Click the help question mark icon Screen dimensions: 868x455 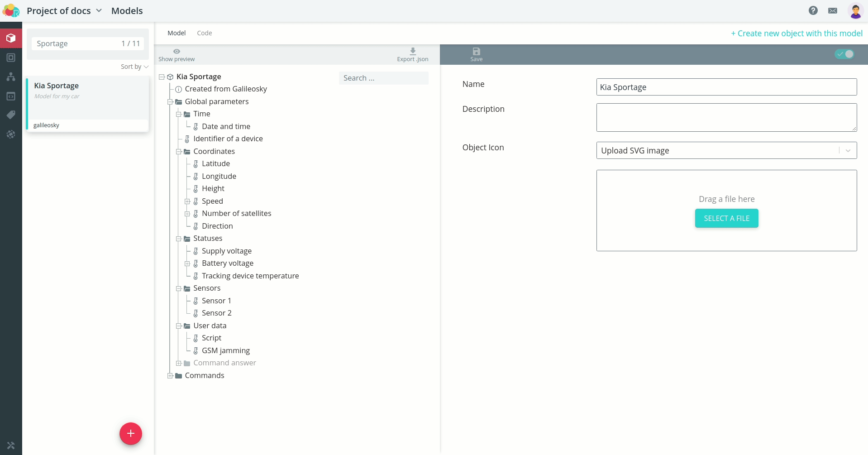click(813, 10)
